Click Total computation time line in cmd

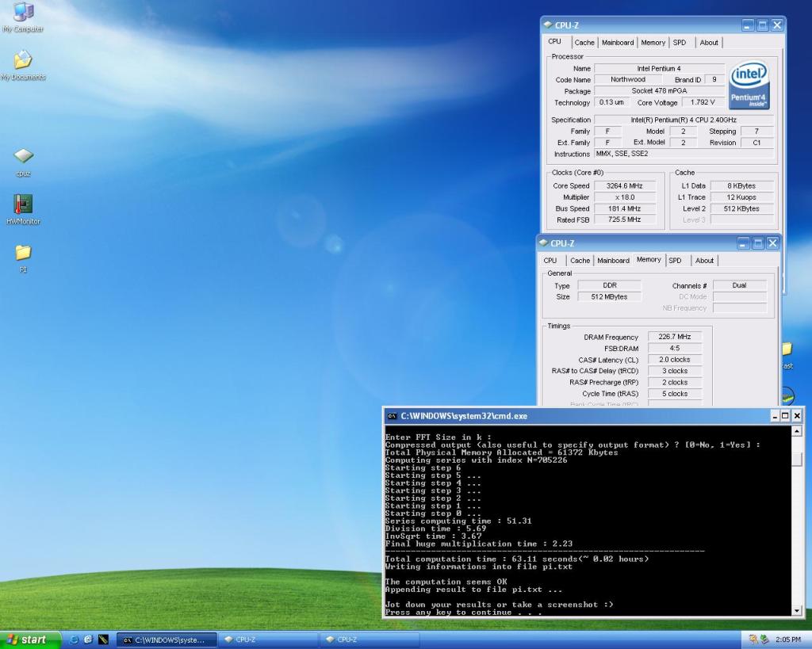coord(517,559)
